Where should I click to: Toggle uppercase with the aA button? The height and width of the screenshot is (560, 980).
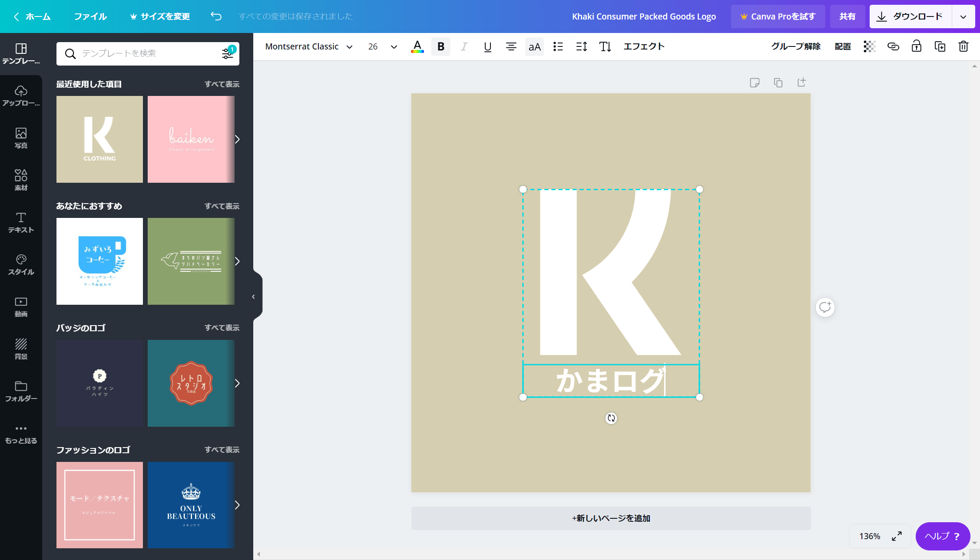click(534, 46)
